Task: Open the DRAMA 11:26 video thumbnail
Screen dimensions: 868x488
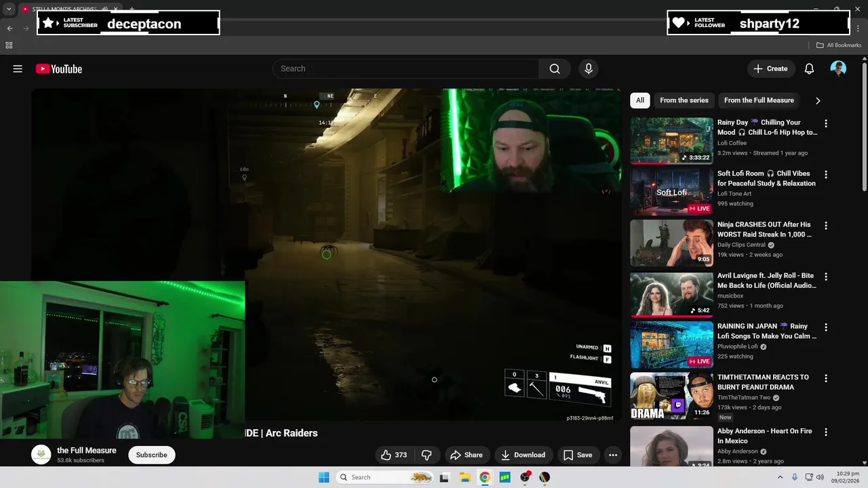Action: pyautogui.click(x=671, y=395)
